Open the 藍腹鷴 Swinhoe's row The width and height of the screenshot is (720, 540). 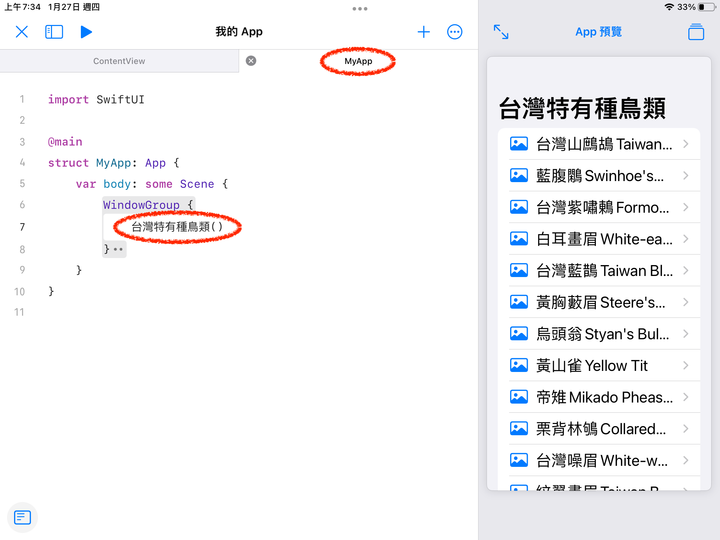point(599,176)
